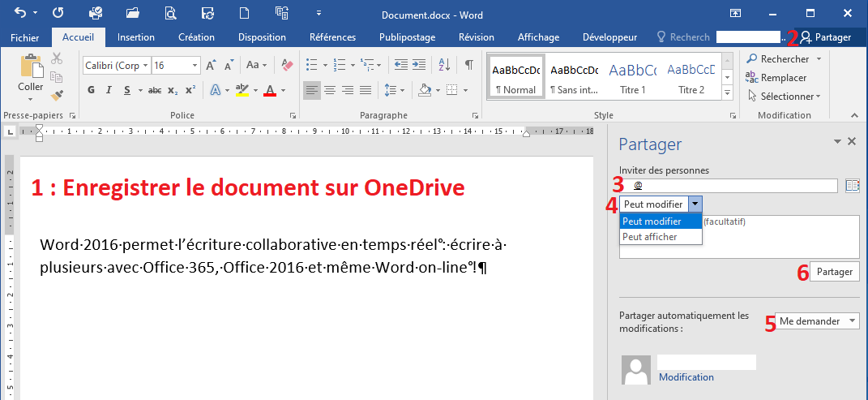Open the folder icon in the quick access toolbar
The image size is (868, 400).
(132, 12)
